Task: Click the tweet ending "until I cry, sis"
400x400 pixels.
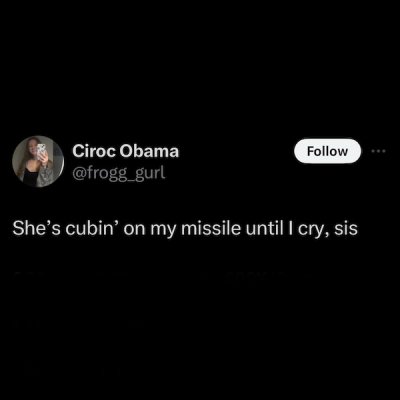Action: pos(185,229)
